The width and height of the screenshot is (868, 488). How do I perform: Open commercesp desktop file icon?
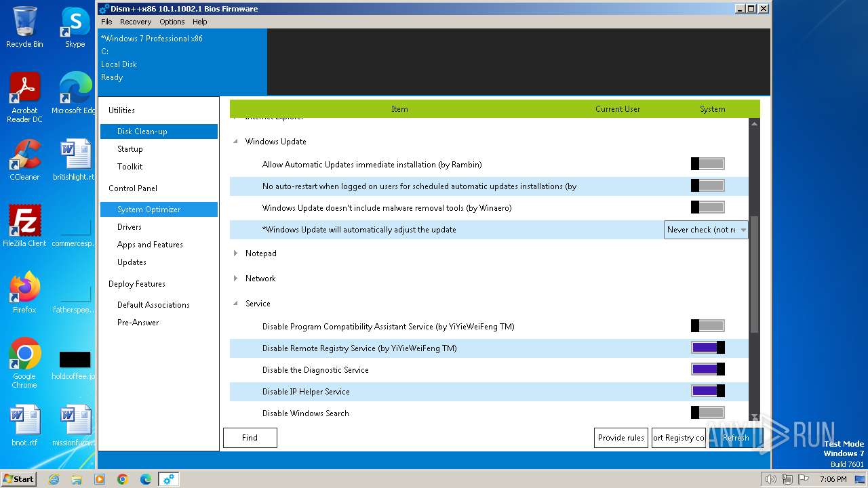pyautogui.click(x=75, y=230)
